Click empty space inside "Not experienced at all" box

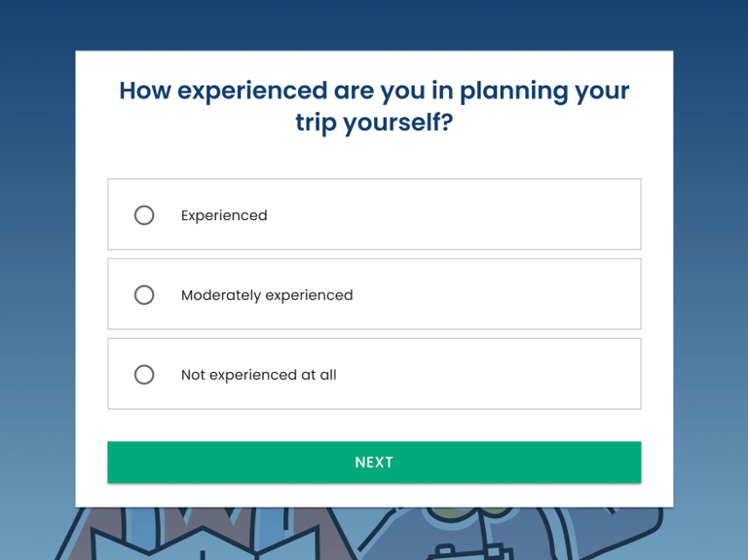pyautogui.click(x=506, y=375)
